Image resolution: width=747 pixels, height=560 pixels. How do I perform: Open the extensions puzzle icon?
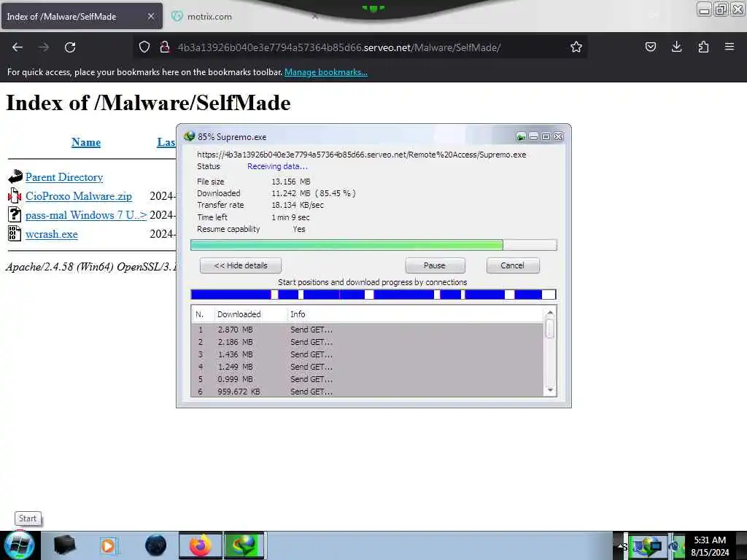click(x=703, y=47)
